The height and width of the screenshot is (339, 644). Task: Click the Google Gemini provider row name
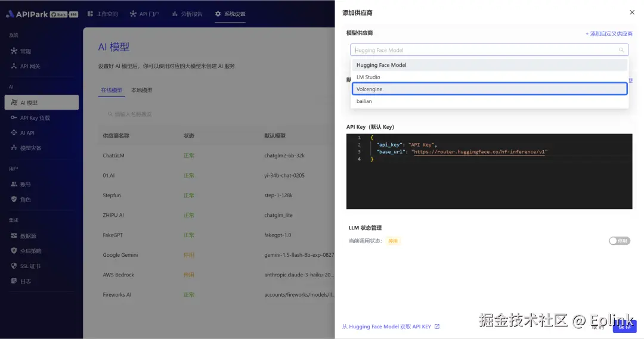[120, 255]
